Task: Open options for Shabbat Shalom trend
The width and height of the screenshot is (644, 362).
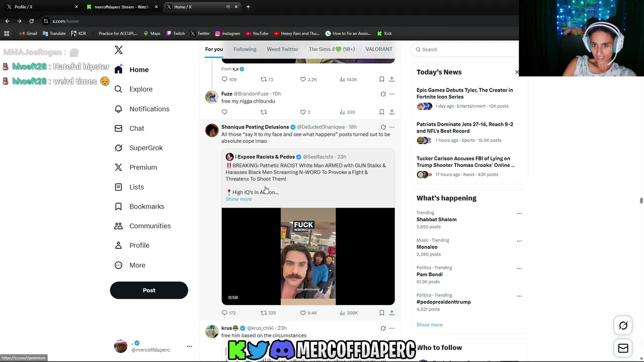Action: pos(519,214)
